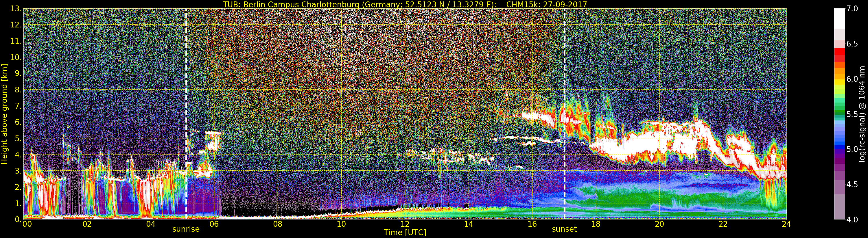Click the white top band of the colorbar
868x238 pixels.
pos(839,19)
